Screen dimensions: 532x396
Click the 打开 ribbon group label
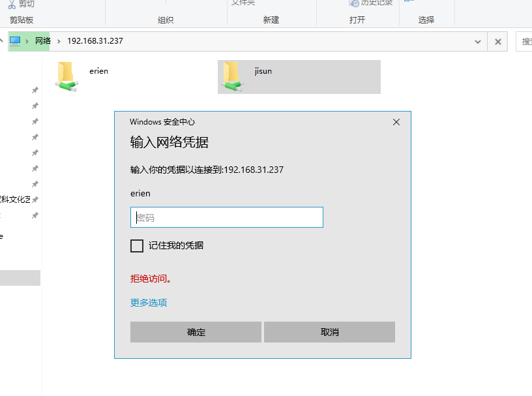point(357,20)
